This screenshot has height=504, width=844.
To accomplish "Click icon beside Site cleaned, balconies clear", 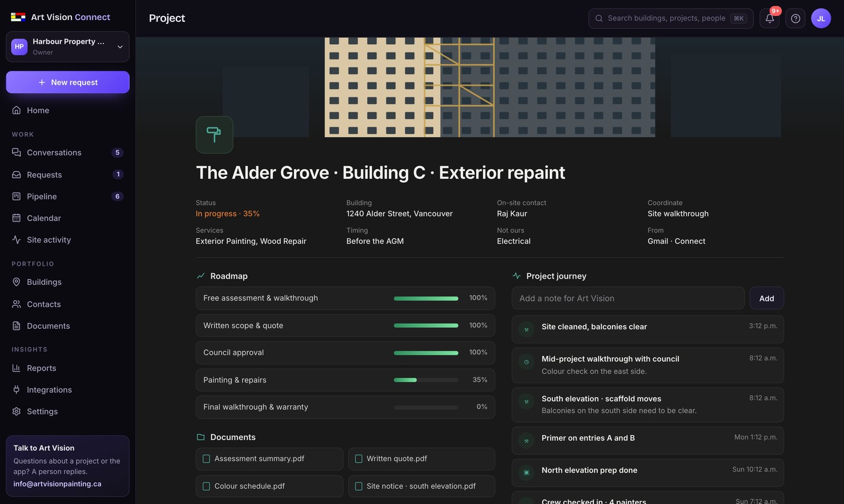I will point(526,329).
